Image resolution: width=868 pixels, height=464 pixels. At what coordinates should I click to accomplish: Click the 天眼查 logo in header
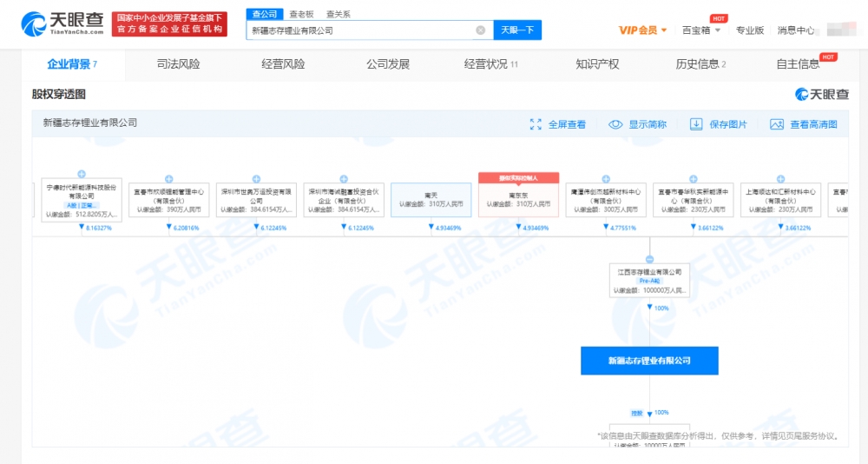coord(62,23)
